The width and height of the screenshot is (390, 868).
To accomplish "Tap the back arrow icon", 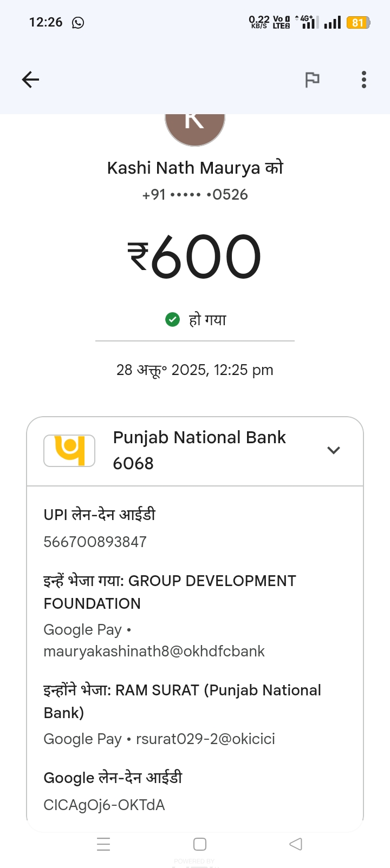I will [x=30, y=80].
